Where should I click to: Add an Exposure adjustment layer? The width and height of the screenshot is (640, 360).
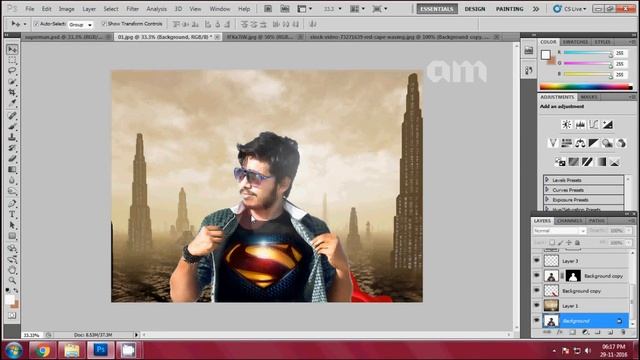point(607,124)
